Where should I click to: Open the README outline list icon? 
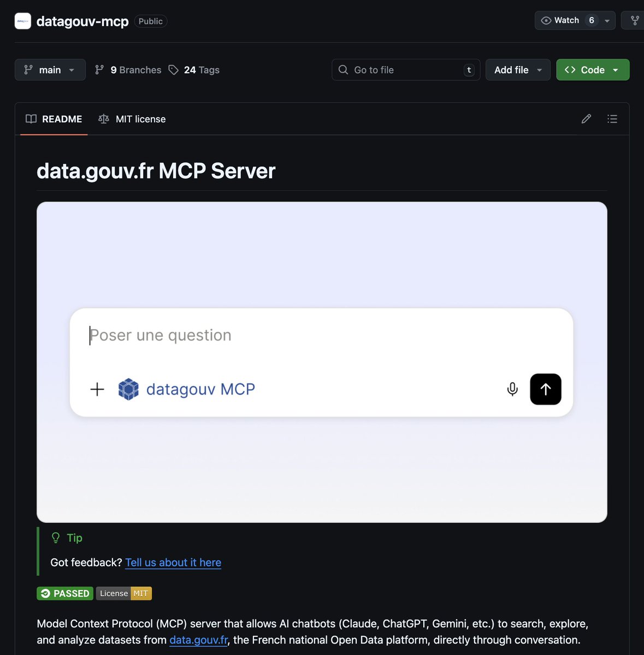(x=612, y=119)
